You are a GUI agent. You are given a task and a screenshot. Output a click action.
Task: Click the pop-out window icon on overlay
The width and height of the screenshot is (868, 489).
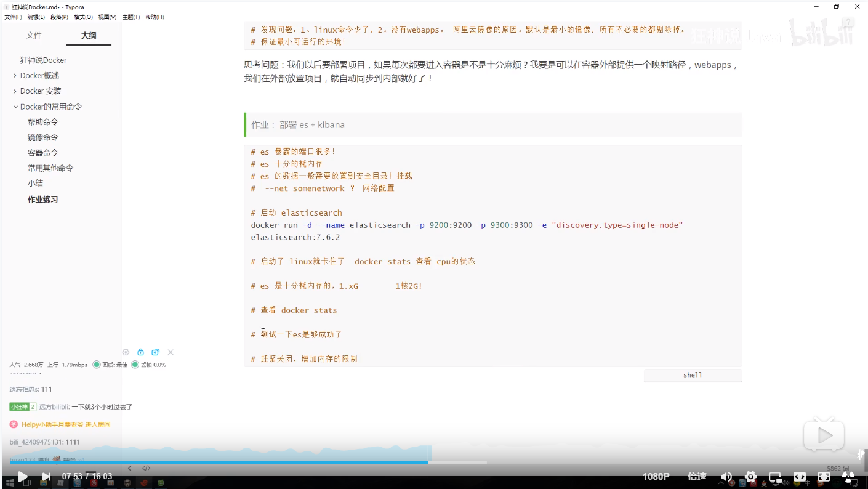tap(155, 352)
